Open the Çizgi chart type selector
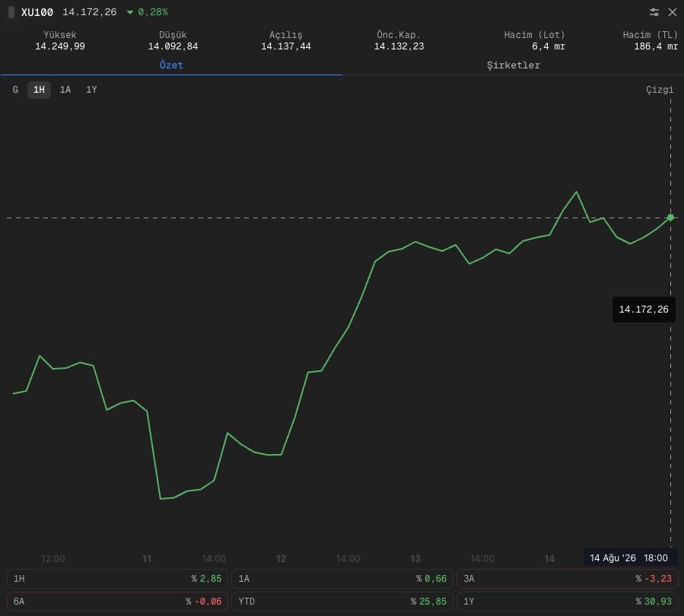This screenshot has height=616, width=684. click(659, 90)
